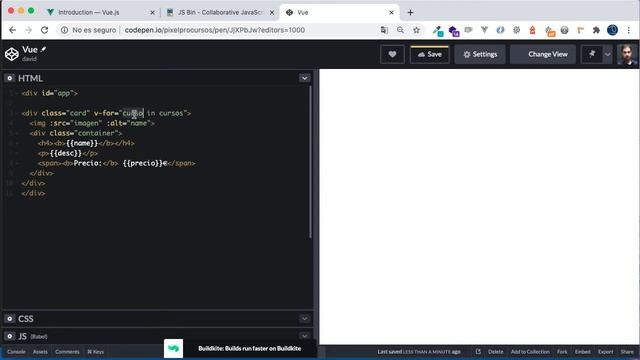Viewport: 640px width, 360px height.
Task: Click Add to Collection
Action: (530, 351)
